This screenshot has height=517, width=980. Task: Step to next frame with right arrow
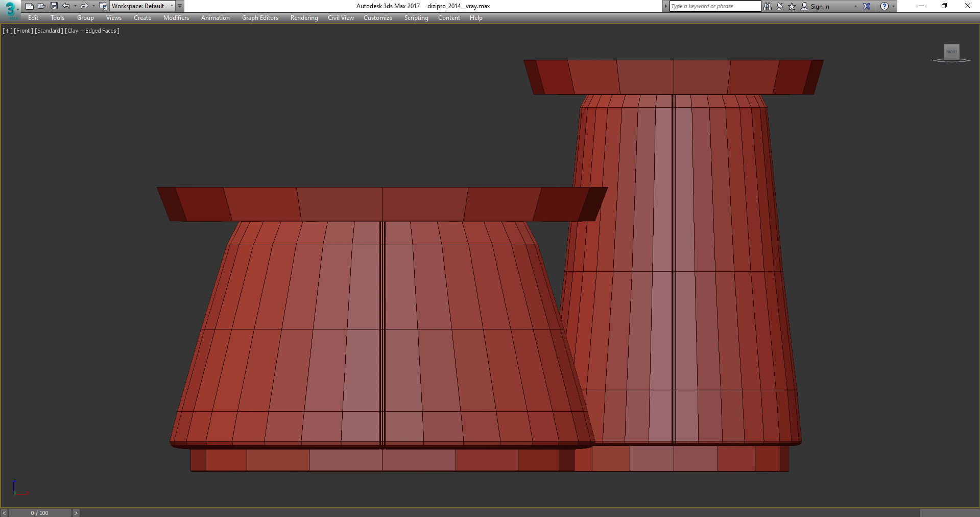76,513
